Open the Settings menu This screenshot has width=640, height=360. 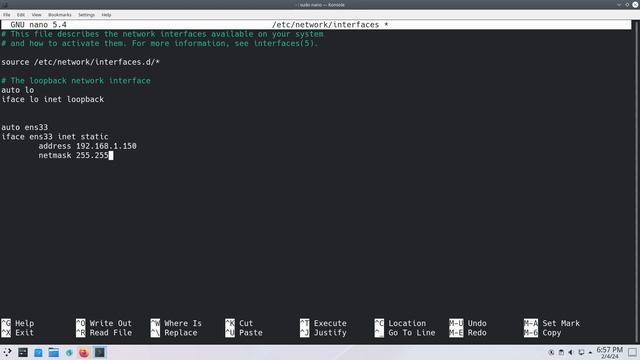pyautogui.click(x=86, y=15)
